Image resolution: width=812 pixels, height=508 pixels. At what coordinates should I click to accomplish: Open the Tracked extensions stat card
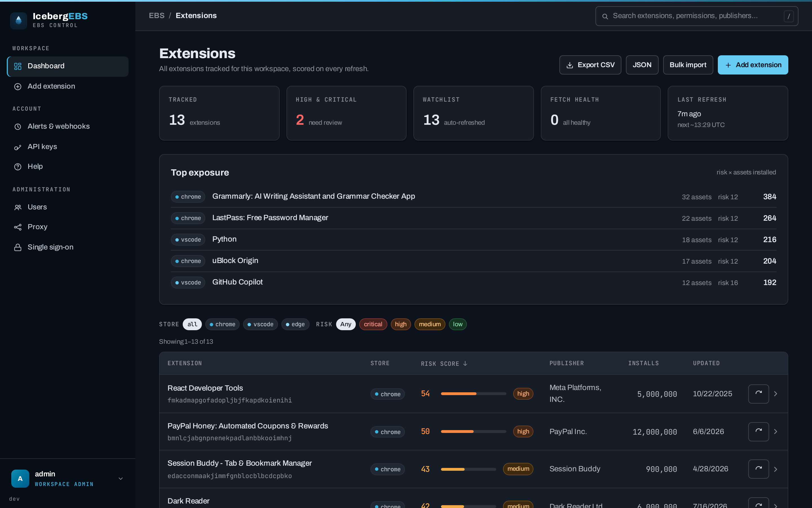pos(219,113)
